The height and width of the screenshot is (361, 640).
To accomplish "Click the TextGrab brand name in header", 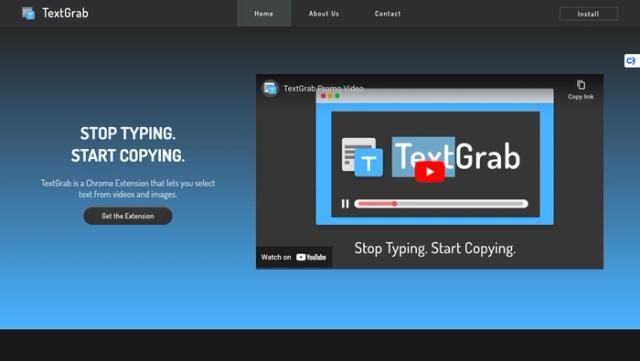I will [x=65, y=13].
